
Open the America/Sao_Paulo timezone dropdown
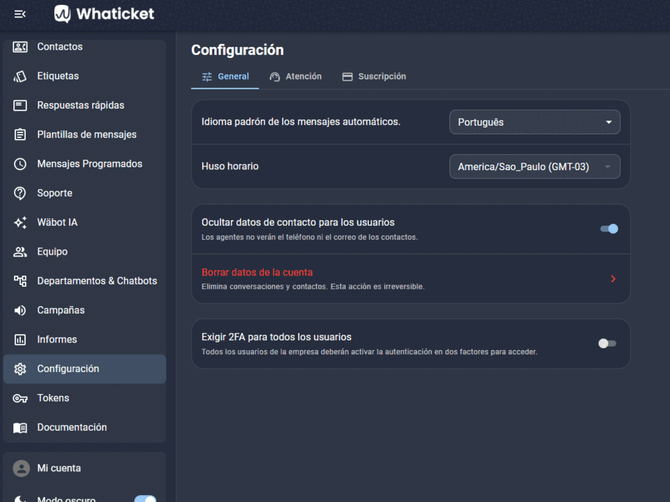[535, 167]
